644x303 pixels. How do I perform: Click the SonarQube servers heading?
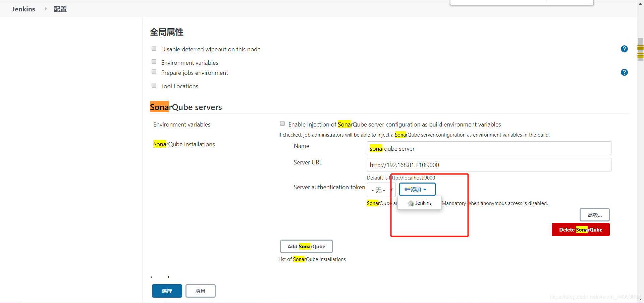[186, 107]
